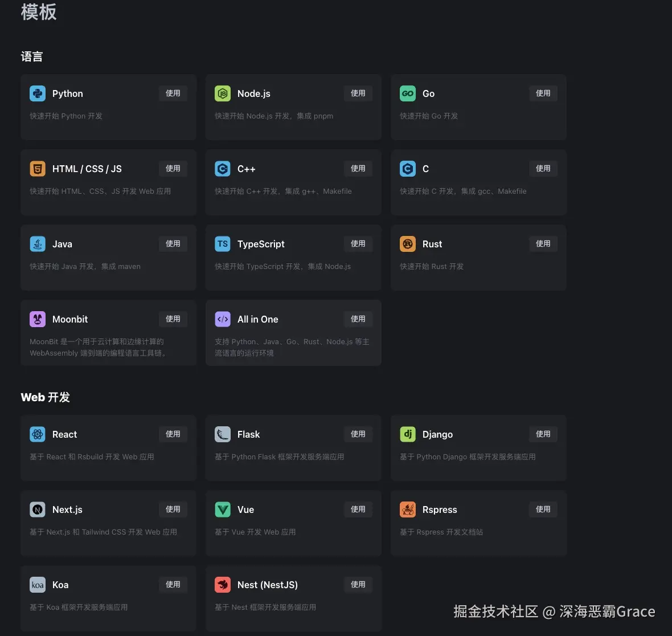Use the Moonbit template
The height and width of the screenshot is (636, 672).
click(x=173, y=319)
